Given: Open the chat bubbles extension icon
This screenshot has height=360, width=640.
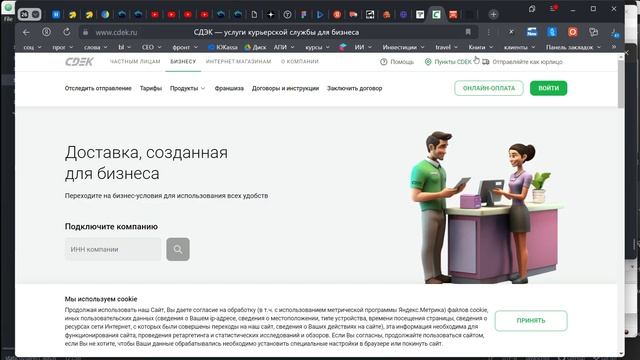Looking at the screenshot, I should [593, 32].
